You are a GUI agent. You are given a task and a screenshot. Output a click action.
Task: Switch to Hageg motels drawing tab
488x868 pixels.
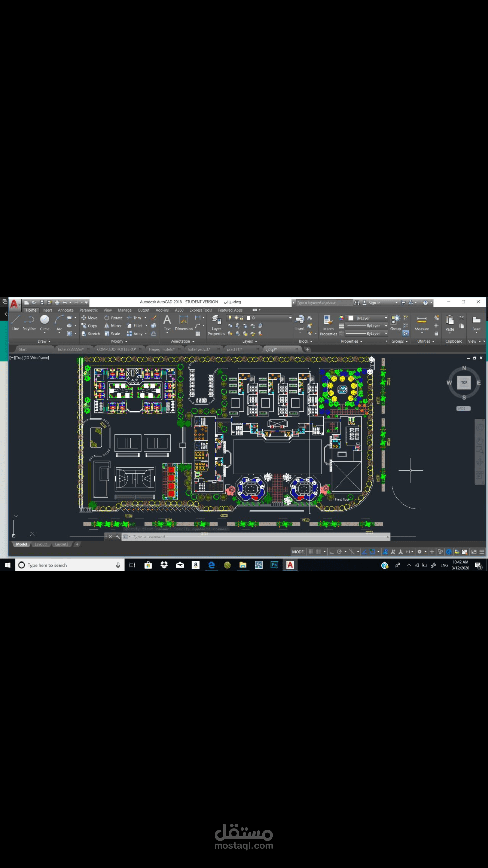tap(161, 349)
